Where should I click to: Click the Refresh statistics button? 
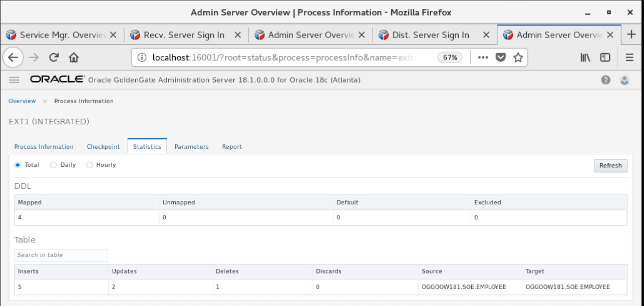[x=610, y=165]
